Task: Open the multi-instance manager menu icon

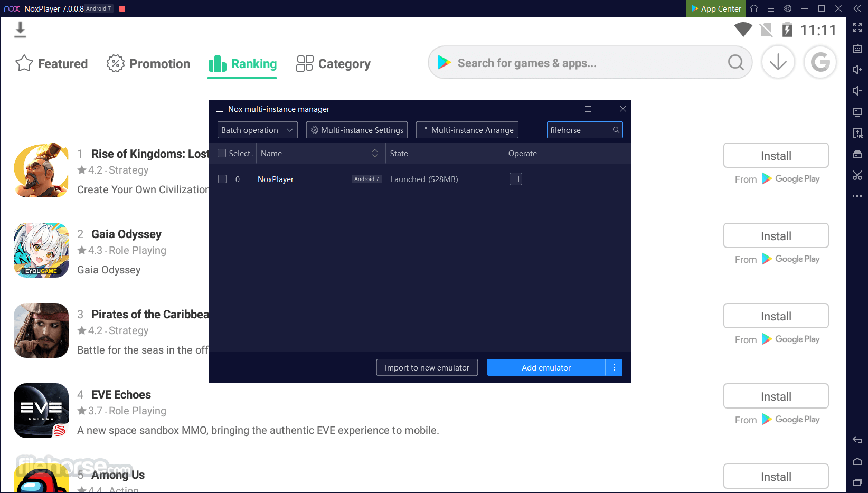Action: 588,109
